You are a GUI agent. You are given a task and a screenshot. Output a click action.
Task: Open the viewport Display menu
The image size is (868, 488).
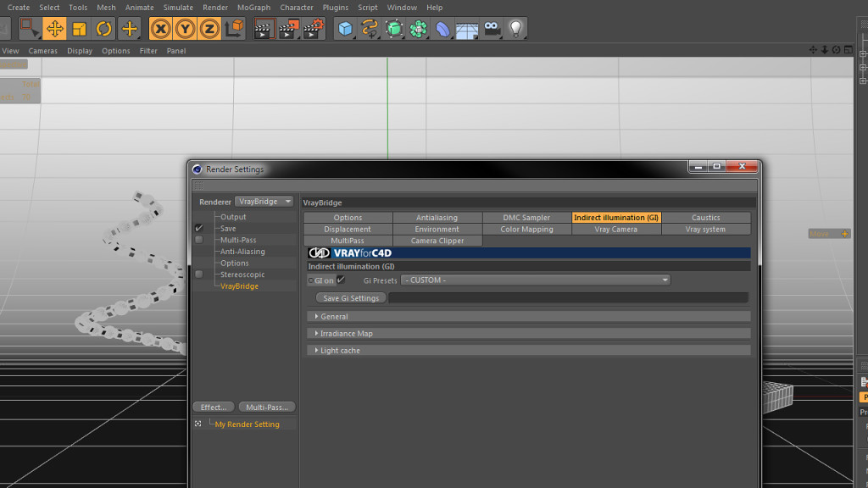[80, 50]
